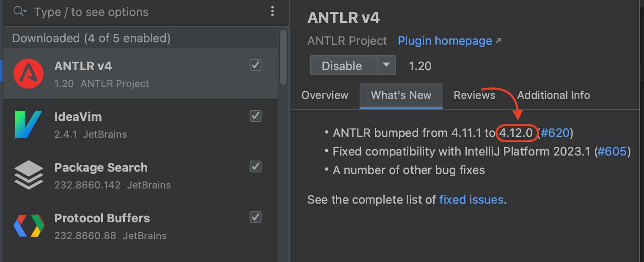Image resolution: width=644 pixels, height=262 pixels.
Task: Click the 1.20 version next to Disable
Action: (420, 66)
